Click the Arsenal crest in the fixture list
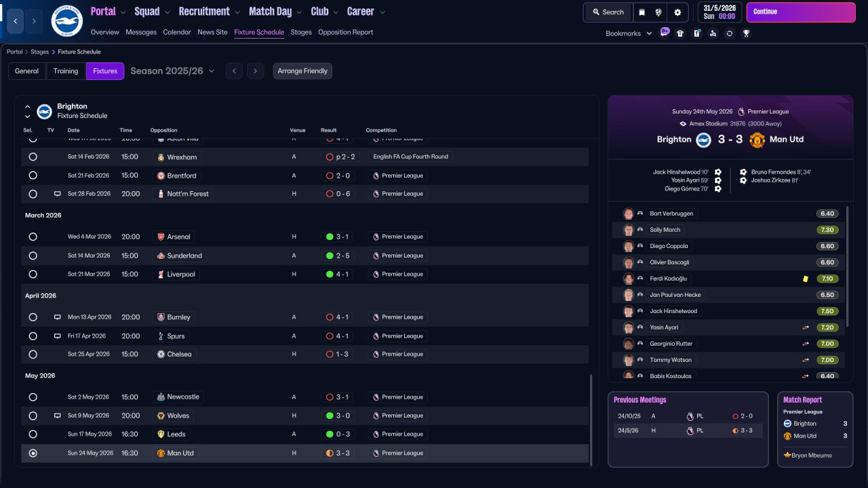The width and height of the screenshot is (868, 488). click(x=161, y=237)
